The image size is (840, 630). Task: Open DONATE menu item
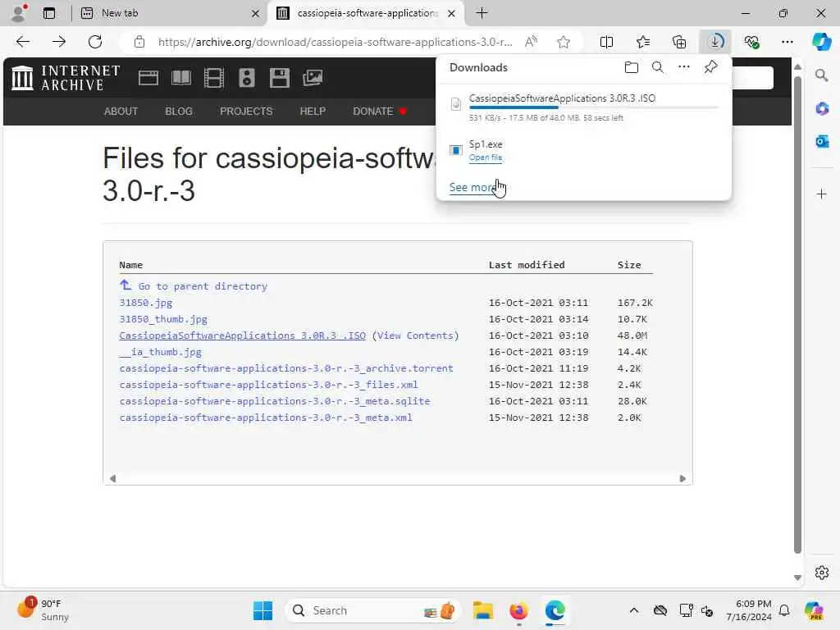(x=380, y=112)
